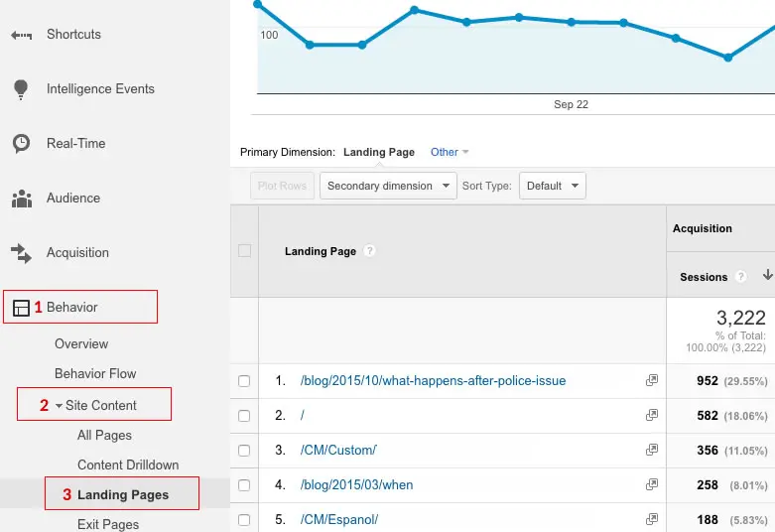Toggle the select-all checkbox in table header
The image size is (775, 532).
click(244, 251)
